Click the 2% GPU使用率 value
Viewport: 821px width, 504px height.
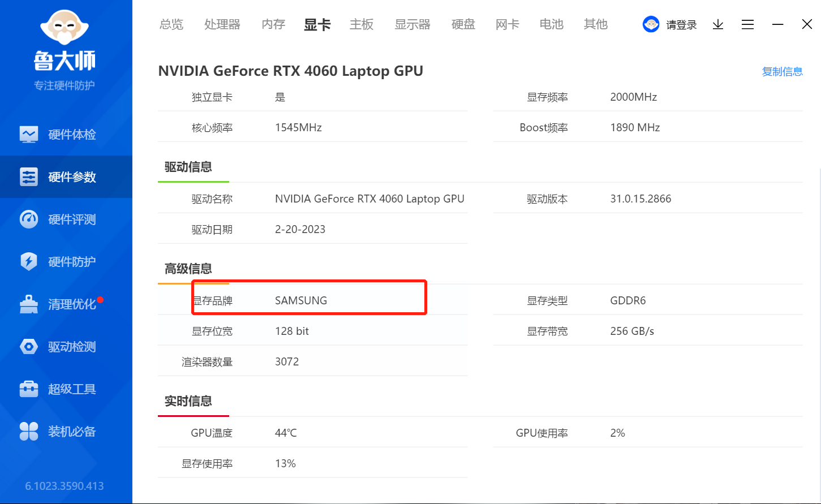tap(617, 433)
